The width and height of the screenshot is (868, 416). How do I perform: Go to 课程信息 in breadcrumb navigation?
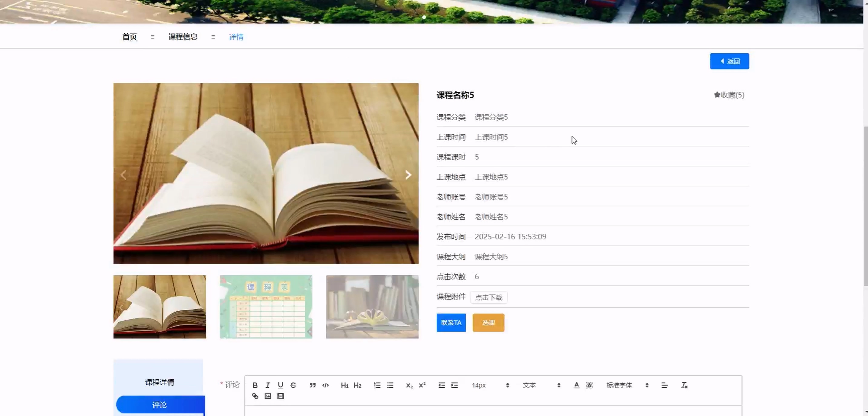pyautogui.click(x=182, y=37)
